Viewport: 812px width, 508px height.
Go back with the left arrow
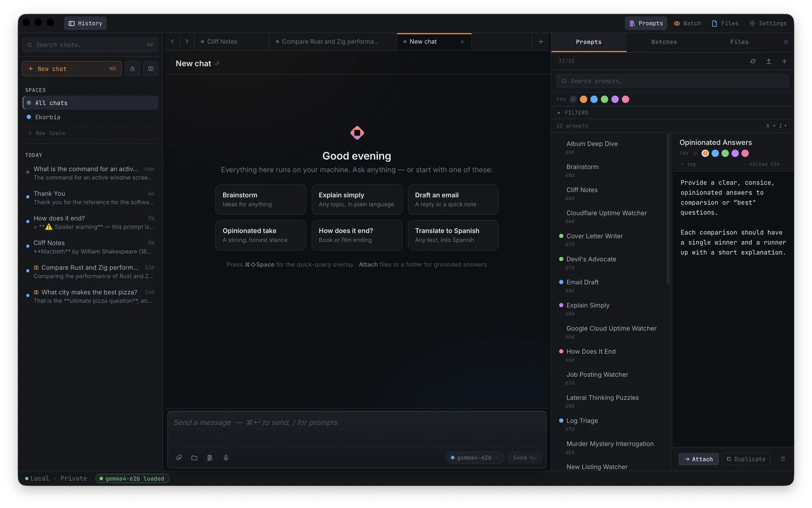[173, 42]
